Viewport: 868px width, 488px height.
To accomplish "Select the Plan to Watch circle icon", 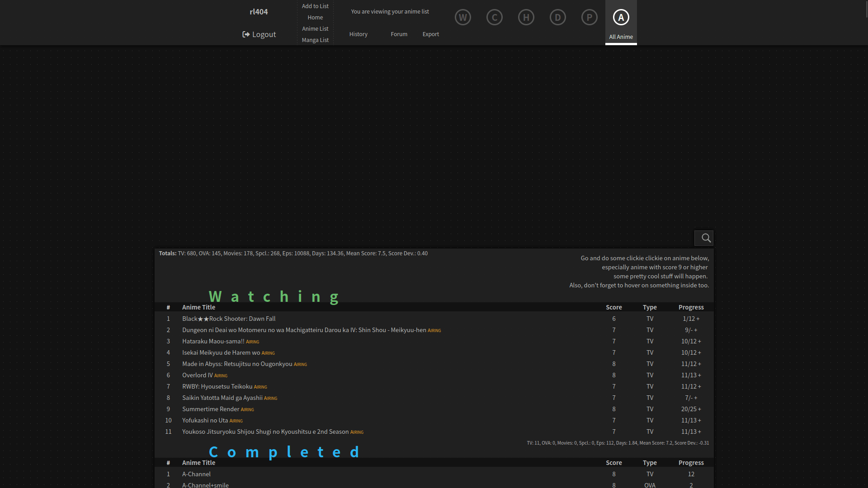I will [x=589, y=18].
